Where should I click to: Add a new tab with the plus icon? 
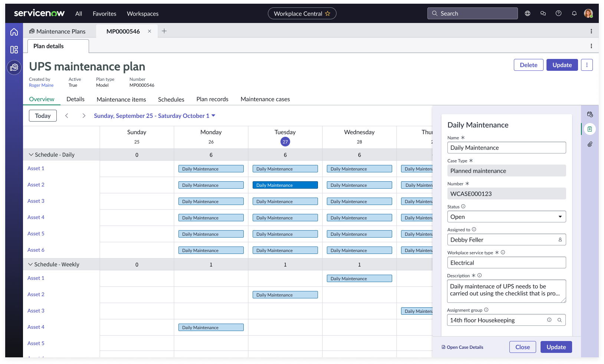(x=164, y=31)
